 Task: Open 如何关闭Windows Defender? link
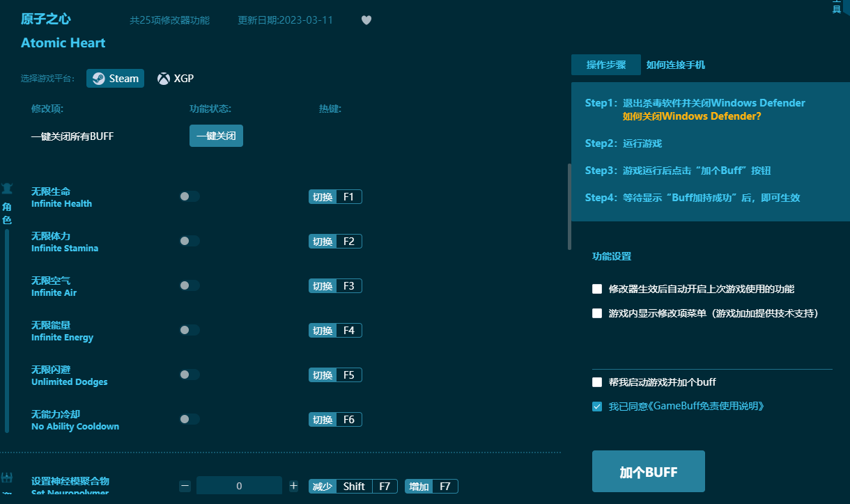tap(692, 116)
